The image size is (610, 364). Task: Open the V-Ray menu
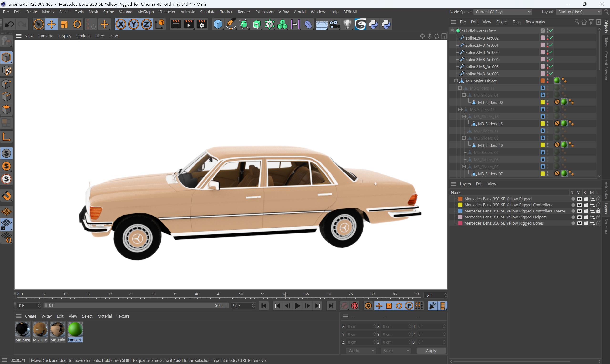pos(283,12)
